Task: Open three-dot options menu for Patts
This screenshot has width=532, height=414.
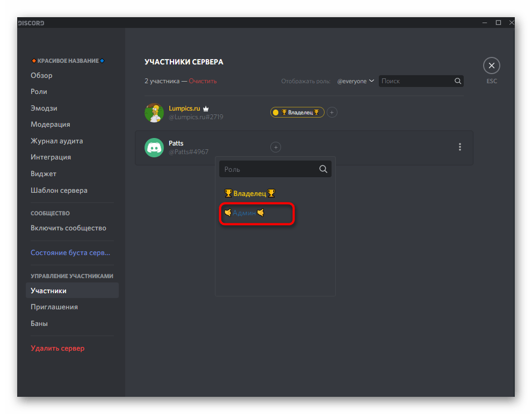Action: click(459, 147)
